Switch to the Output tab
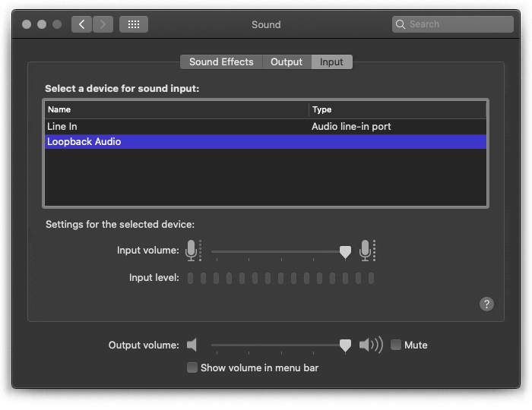Viewport: 532px width, 410px height. point(287,62)
